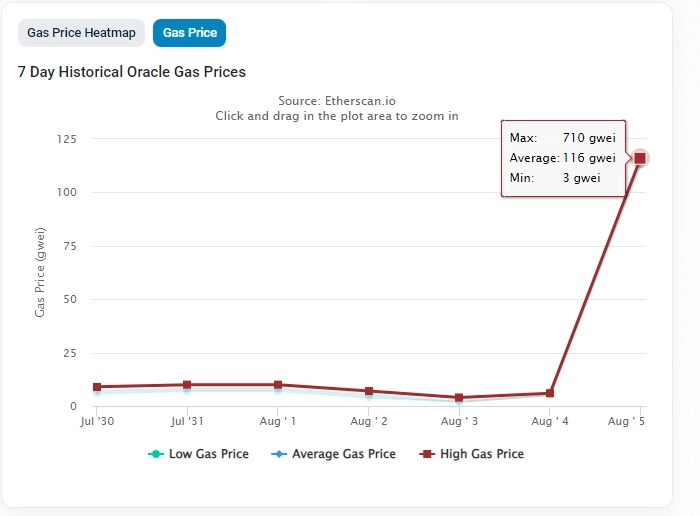Click the High Gas Price marker for Aug 3

tap(459, 398)
